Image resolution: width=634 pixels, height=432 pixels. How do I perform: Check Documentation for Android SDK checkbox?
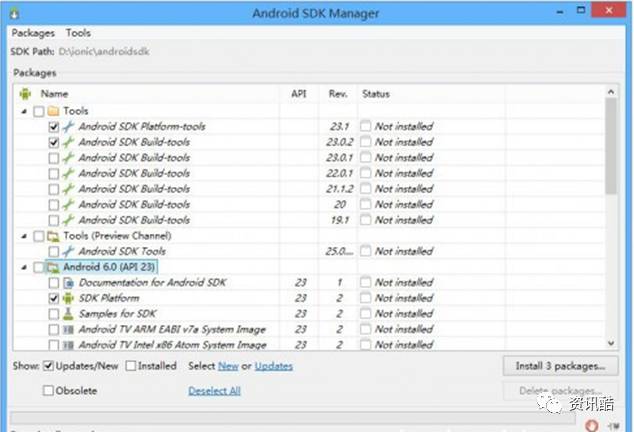coord(53,282)
